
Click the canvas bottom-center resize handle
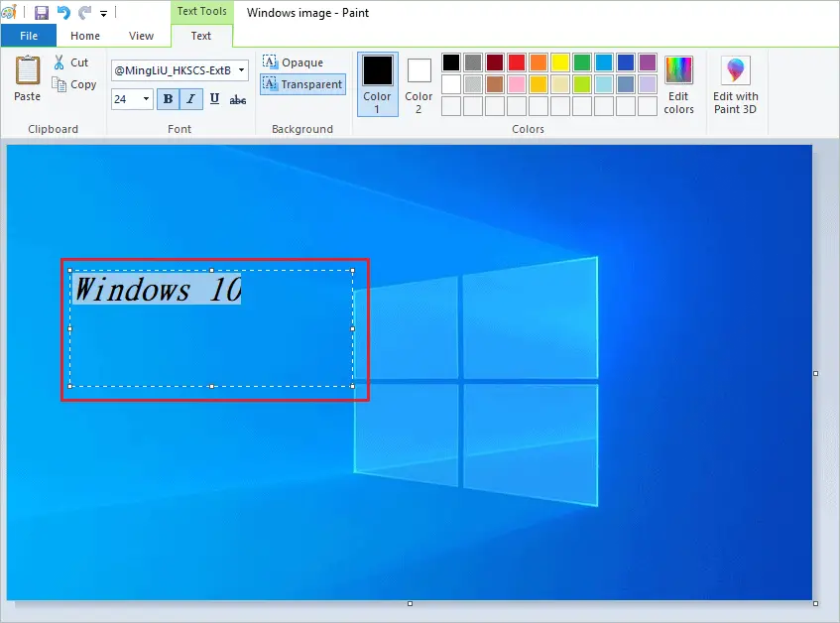click(x=410, y=604)
